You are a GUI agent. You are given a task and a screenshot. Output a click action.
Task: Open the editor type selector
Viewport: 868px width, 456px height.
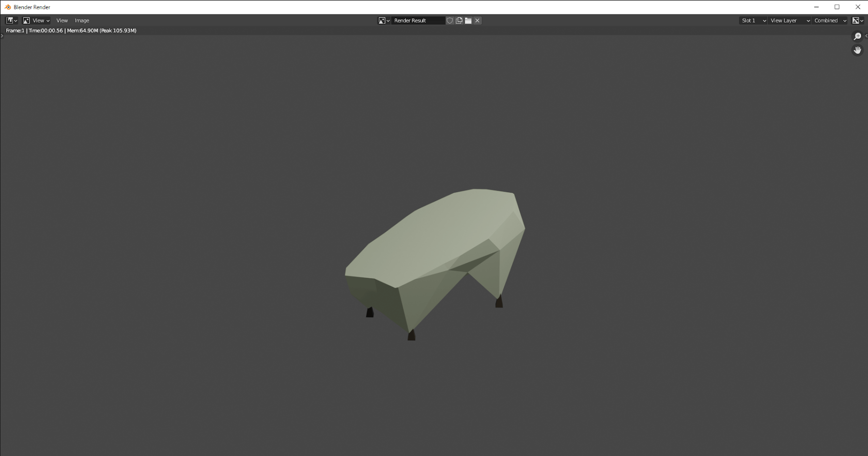pyautogui.click(x=12, y=20)
